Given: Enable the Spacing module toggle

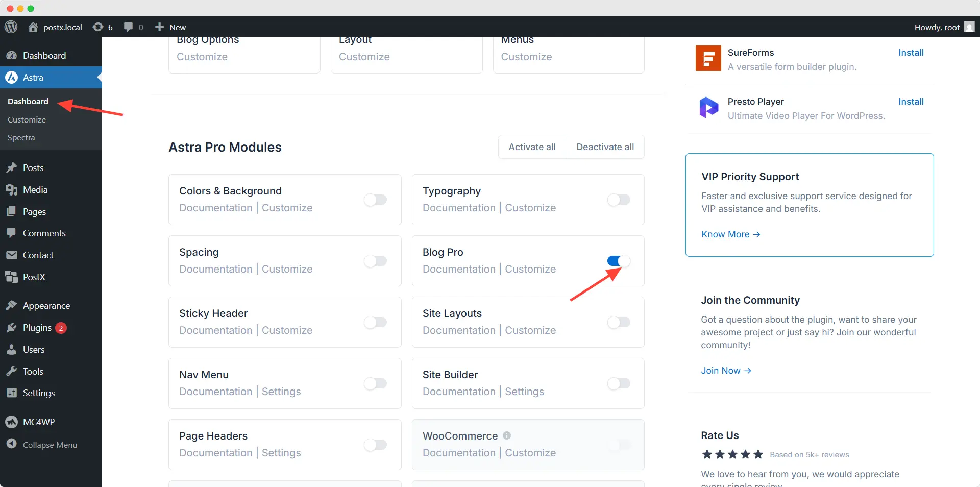Looking at the screenshot, I should tap(375, 261).
